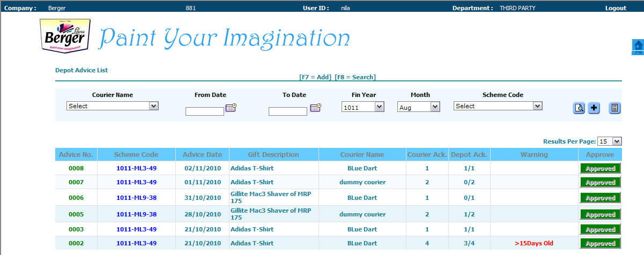Screen dimensions: 644x255
Task: Click the F7 = Add link
Action: point(315,77)
